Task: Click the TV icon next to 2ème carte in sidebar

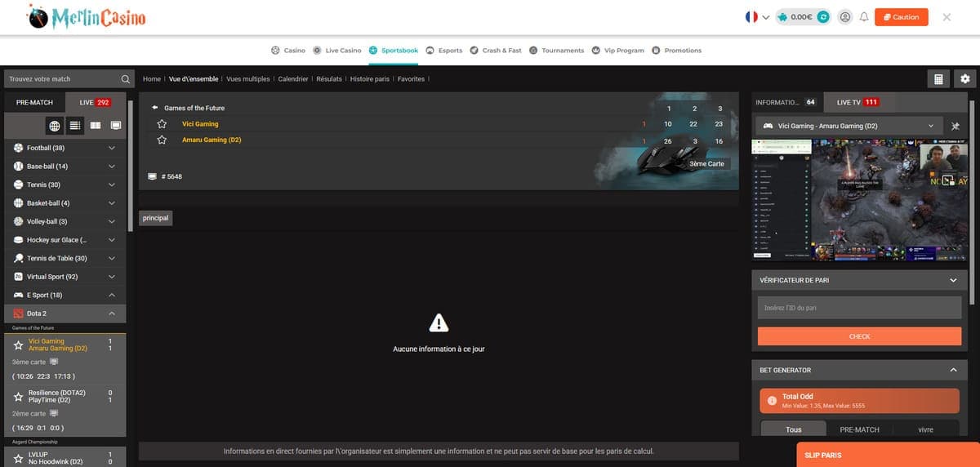Action: tap(55, 413)
